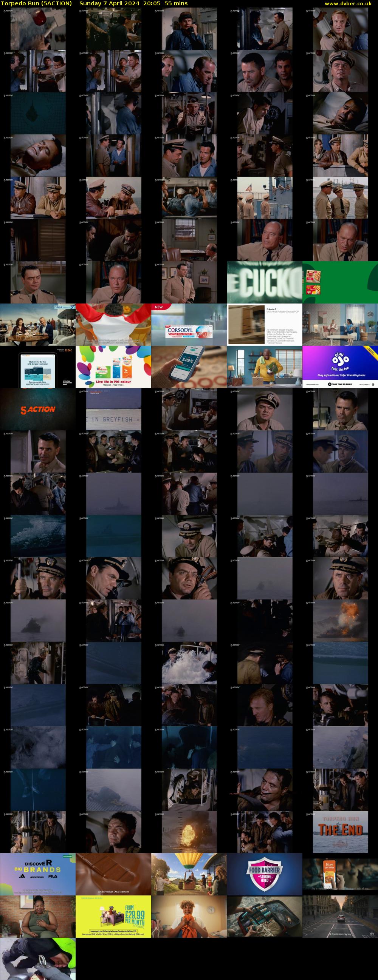Open the 'Discover Big Brands' advert thumbnail
The width and height of the screenshot is (378, 980).
click(38, 874)
